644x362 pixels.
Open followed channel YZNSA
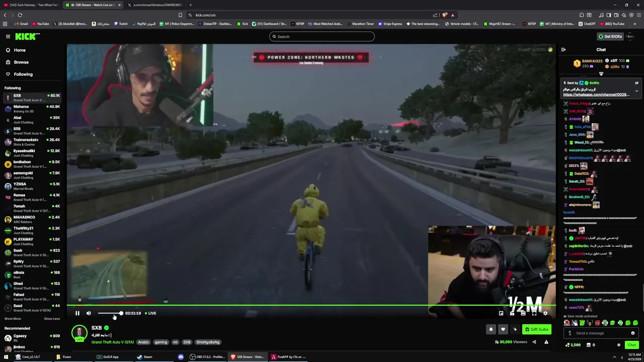click(x=32, y=186)
